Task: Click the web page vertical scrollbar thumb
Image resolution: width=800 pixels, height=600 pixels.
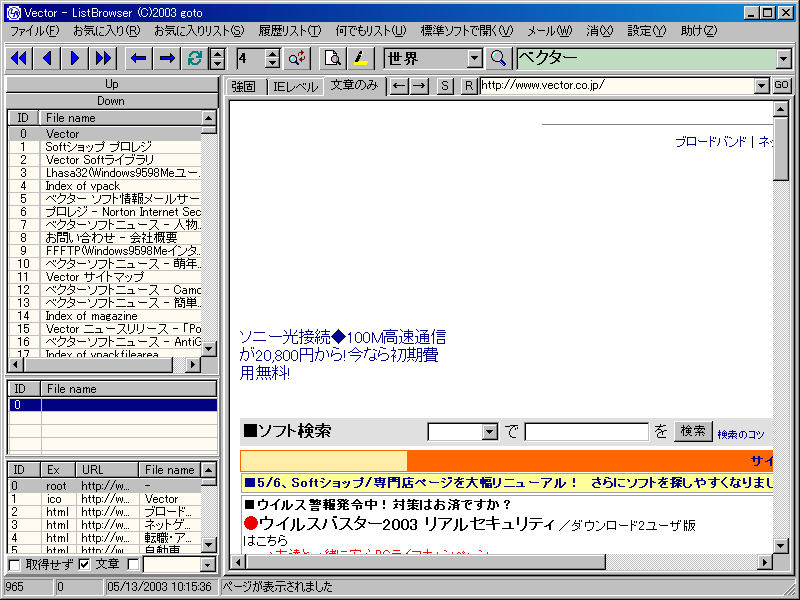Action: coord(781,149)
